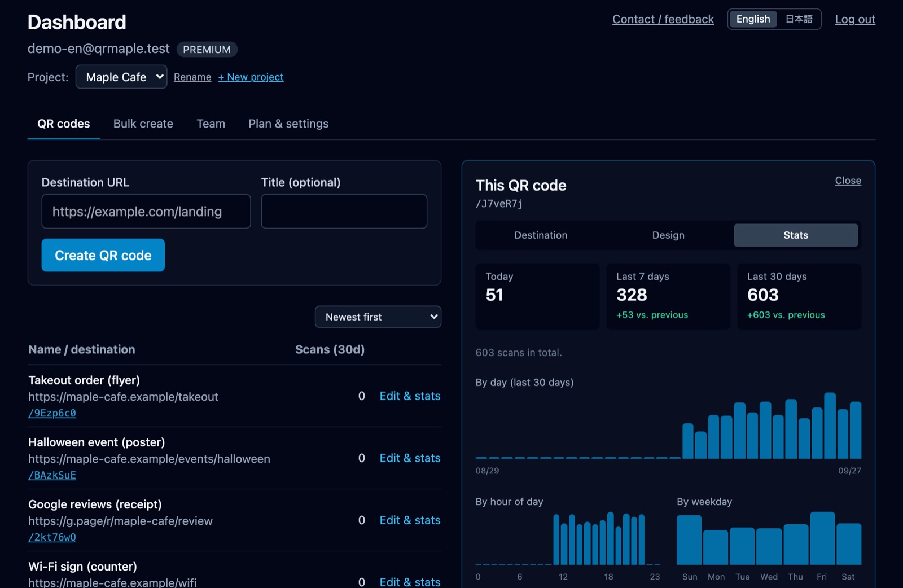Open the Contact / feedback link
The width and height of the screenshot is (903, 588).
click(x=663, y=19)
